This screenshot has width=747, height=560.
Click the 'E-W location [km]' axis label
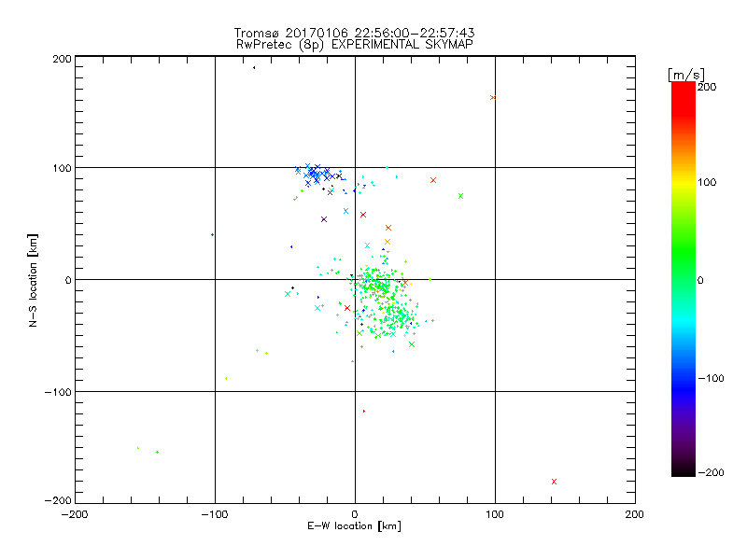tap(354, 525)
